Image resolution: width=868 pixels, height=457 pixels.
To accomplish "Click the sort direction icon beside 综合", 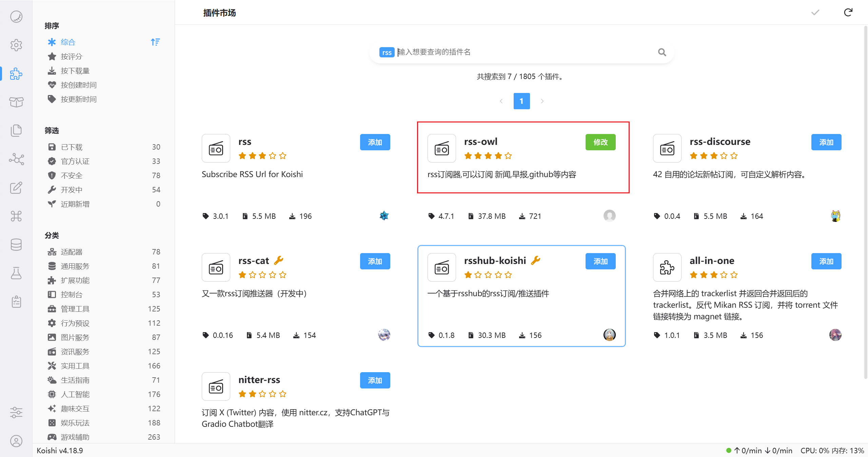I will [155, 42].
